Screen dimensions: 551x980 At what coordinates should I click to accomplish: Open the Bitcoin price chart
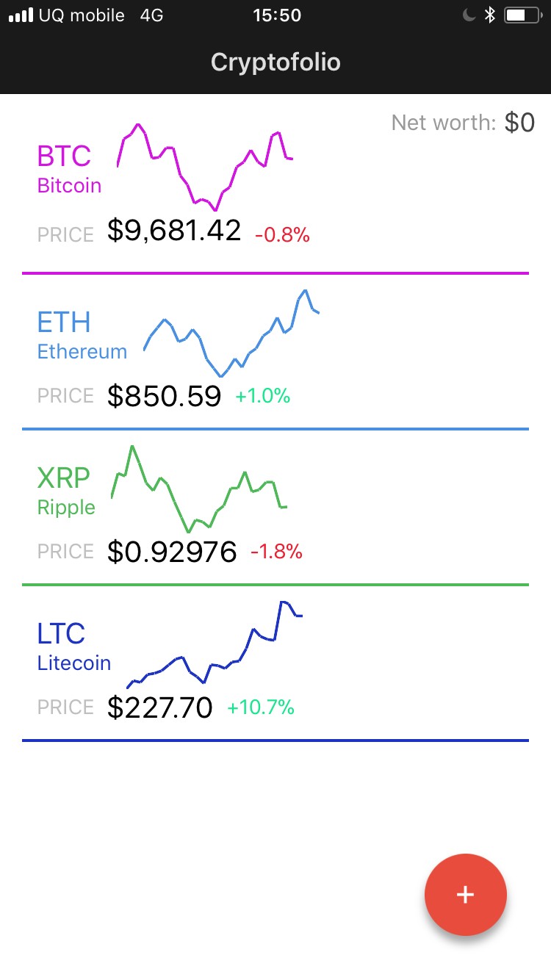pos(205,167)
